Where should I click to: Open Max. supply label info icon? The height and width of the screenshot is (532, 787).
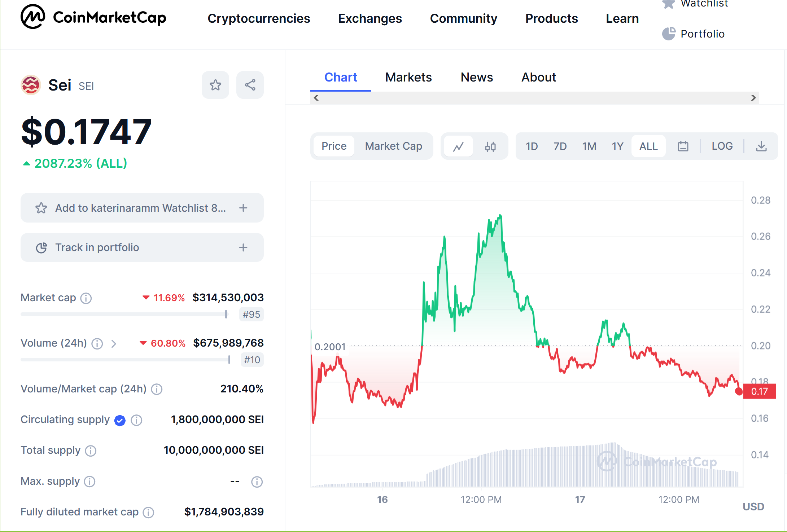click(89, 482)
